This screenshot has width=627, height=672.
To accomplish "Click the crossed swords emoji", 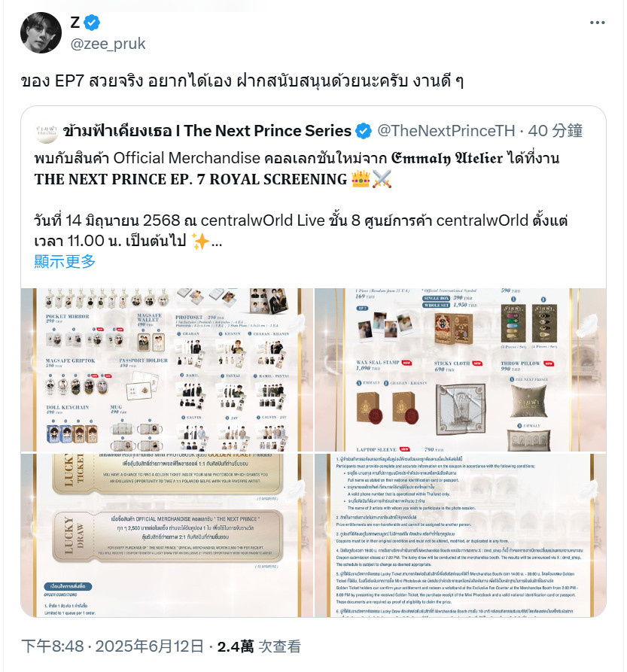I will tap(382, 178).
